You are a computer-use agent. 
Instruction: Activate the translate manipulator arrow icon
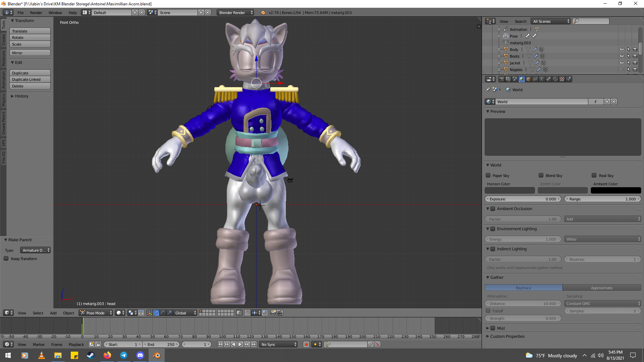(x=156, y=313)
